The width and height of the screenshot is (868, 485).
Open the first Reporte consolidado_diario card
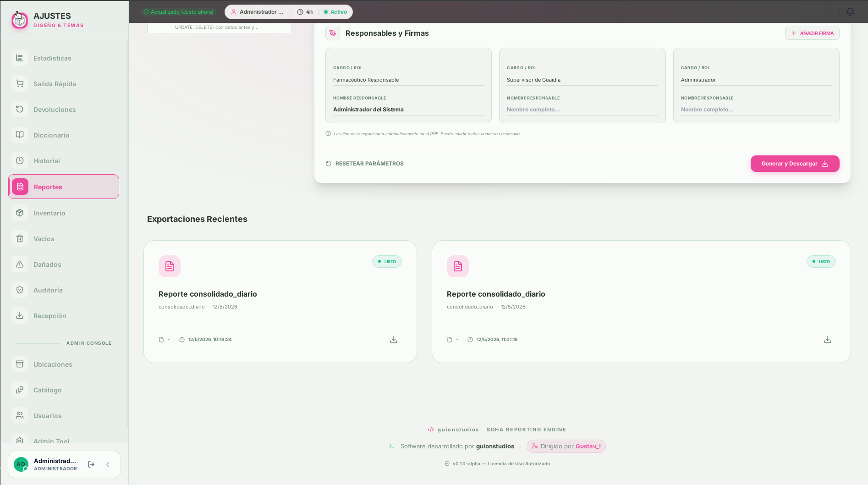coord(280,302)
